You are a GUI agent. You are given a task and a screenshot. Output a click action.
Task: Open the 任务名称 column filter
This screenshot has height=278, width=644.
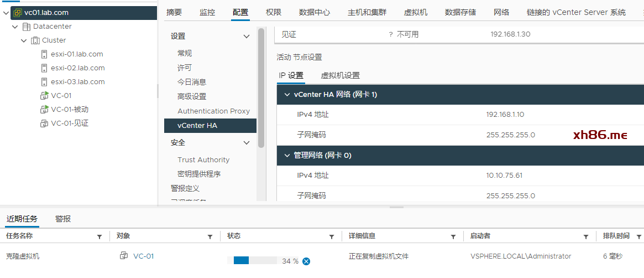(100, 236)
